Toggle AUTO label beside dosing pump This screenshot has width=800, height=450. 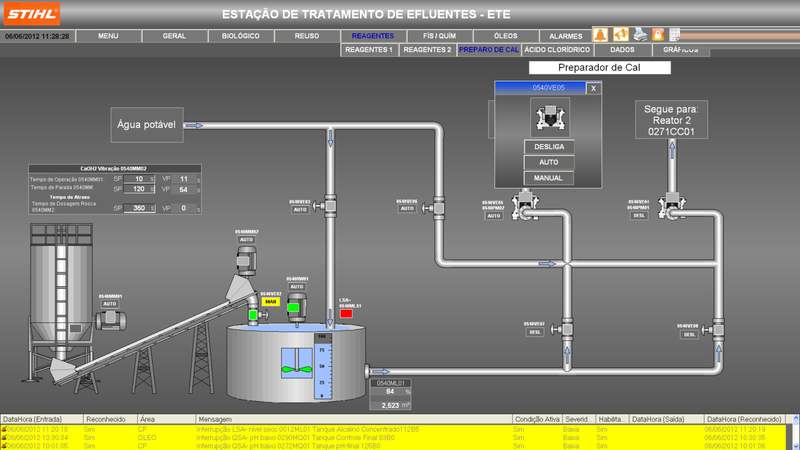click(493, 216)
